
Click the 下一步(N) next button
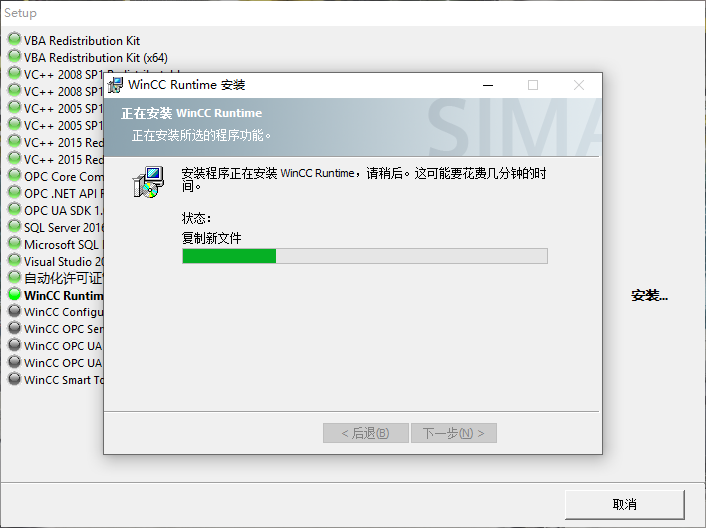tap(454, 433)
